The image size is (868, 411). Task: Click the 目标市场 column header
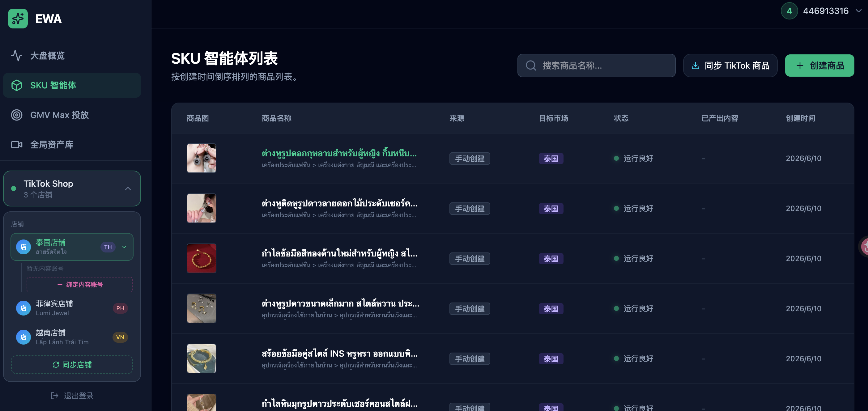553,118
